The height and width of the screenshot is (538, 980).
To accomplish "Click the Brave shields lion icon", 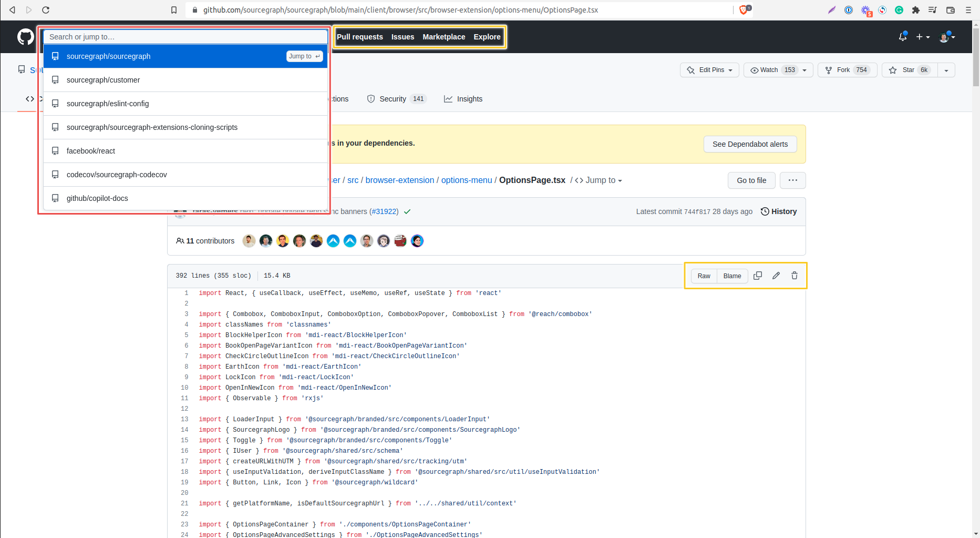I will click(744, 9).
